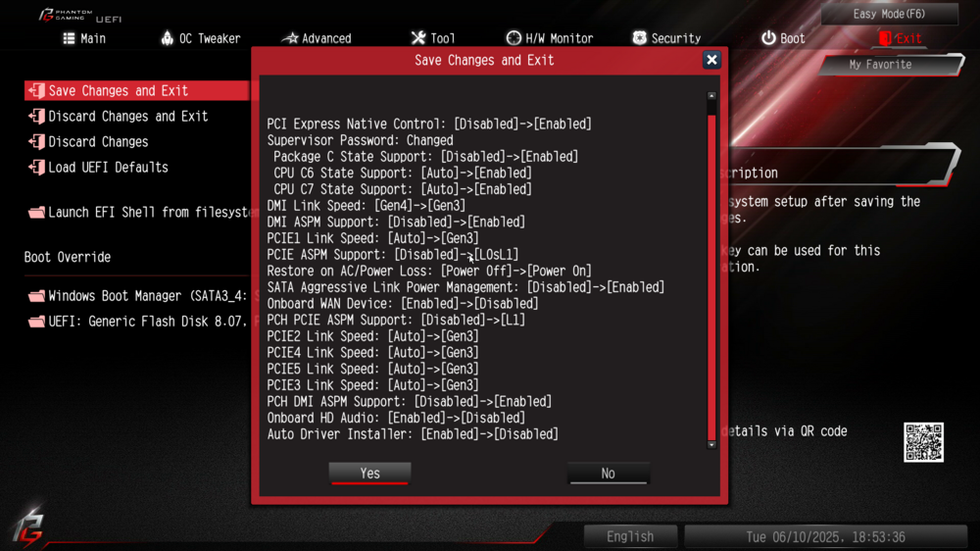Click the dialog scrollbar down arrow
The width and height of the screenshot is (980, 551).
click(711, 445)
